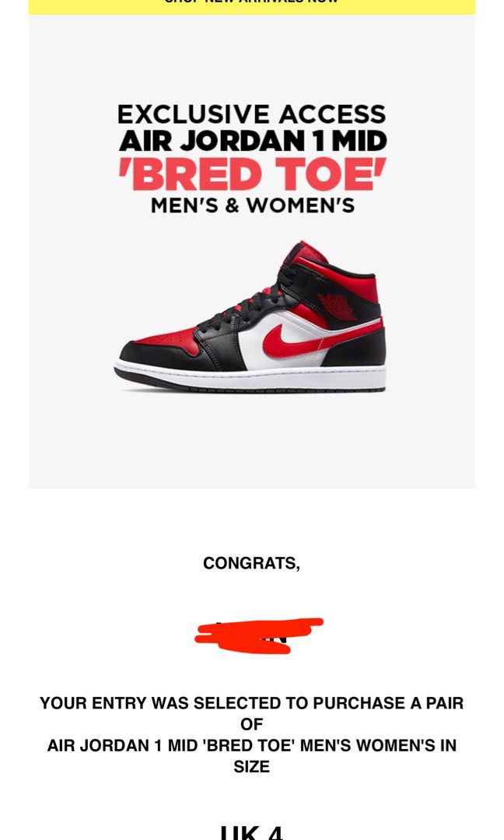Click the EXCLUSIVE ACCESS heading
The height and width of the screenshot is (840, 504).
point(252,114)
